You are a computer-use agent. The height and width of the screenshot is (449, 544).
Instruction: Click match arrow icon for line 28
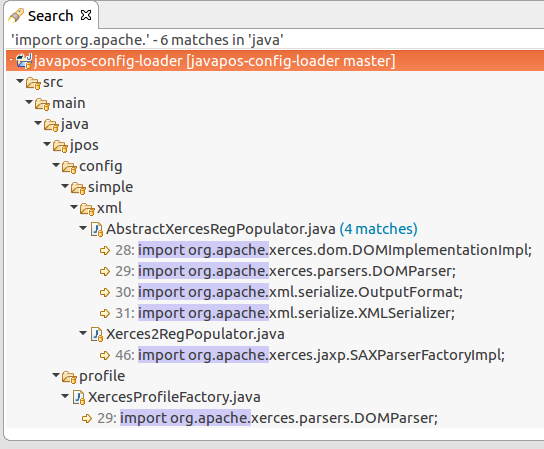point(105,250)
